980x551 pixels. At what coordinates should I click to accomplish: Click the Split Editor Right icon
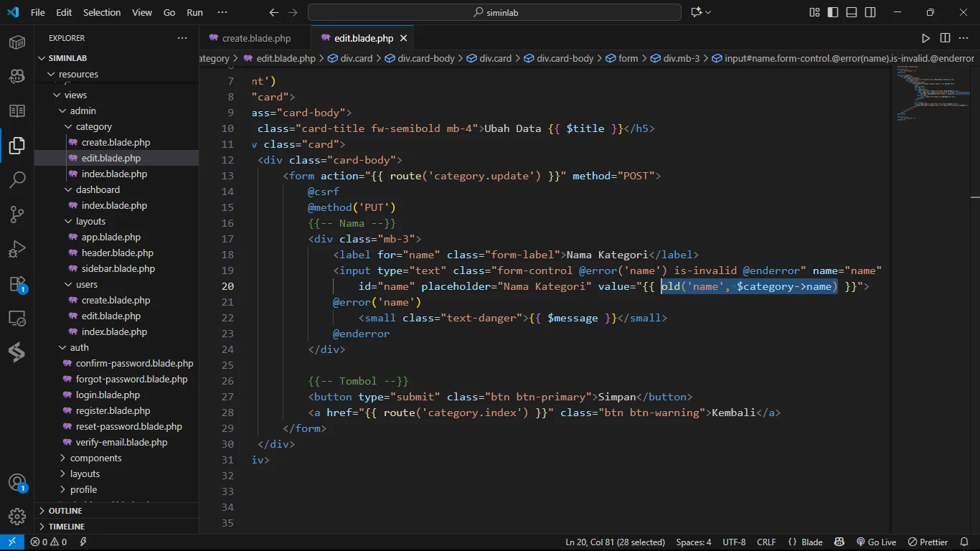coord(945,38)
